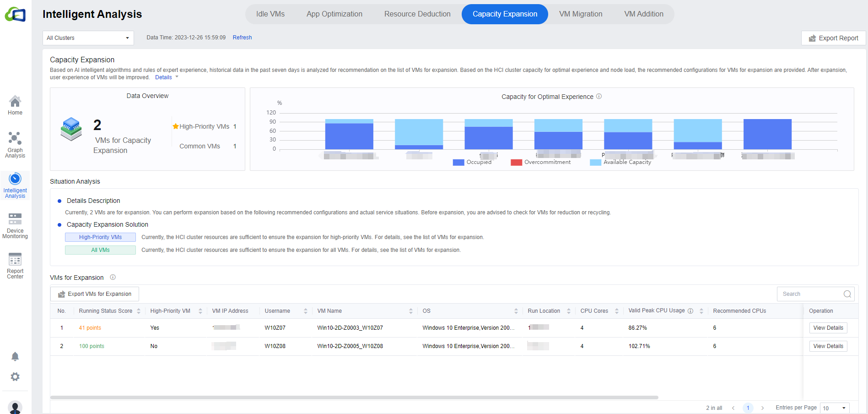Open the All Clusters dropdown
The image size is (868, 414).
click(88, 38)
